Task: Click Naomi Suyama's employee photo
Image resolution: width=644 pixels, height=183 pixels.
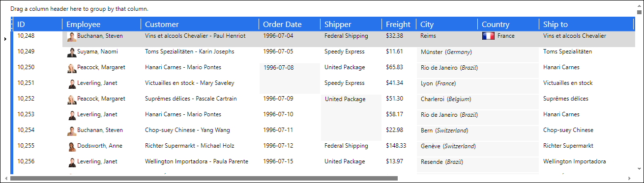Action: pyautogui.click(x=72, y=52)
